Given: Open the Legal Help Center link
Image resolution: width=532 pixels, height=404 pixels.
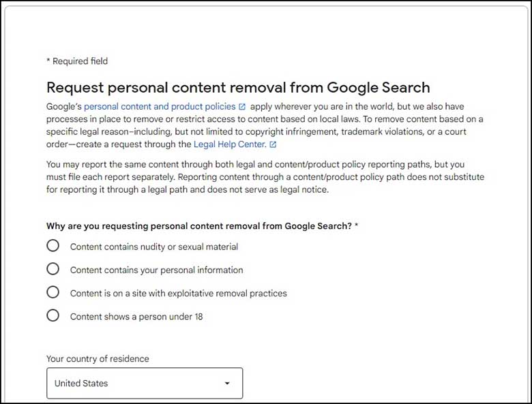Looking at the screenshot, I should point(230,144).
